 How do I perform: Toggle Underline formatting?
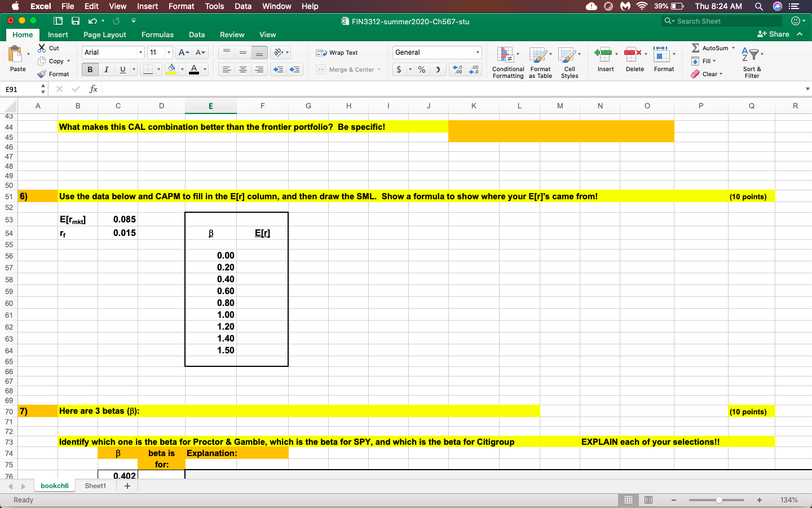click(122, 69)
